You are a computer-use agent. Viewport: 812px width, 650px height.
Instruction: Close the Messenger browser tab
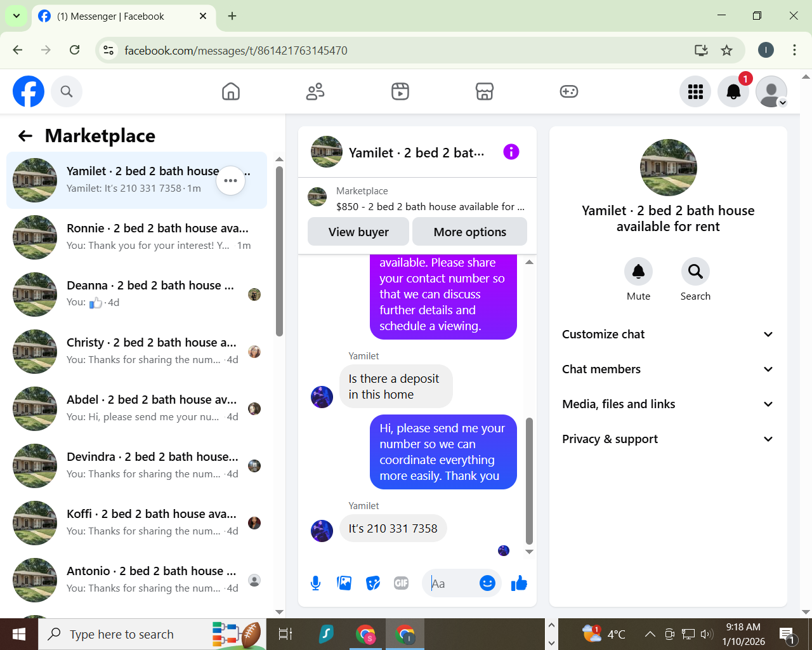pyautogui.click(x=203, y=16)
